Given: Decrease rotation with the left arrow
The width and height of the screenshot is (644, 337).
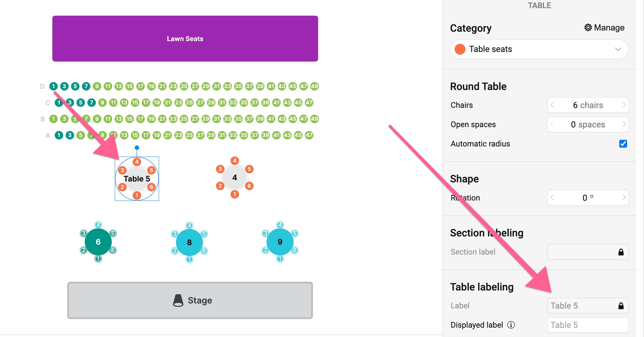Looking at the screenshot, I should pos(552,198).
